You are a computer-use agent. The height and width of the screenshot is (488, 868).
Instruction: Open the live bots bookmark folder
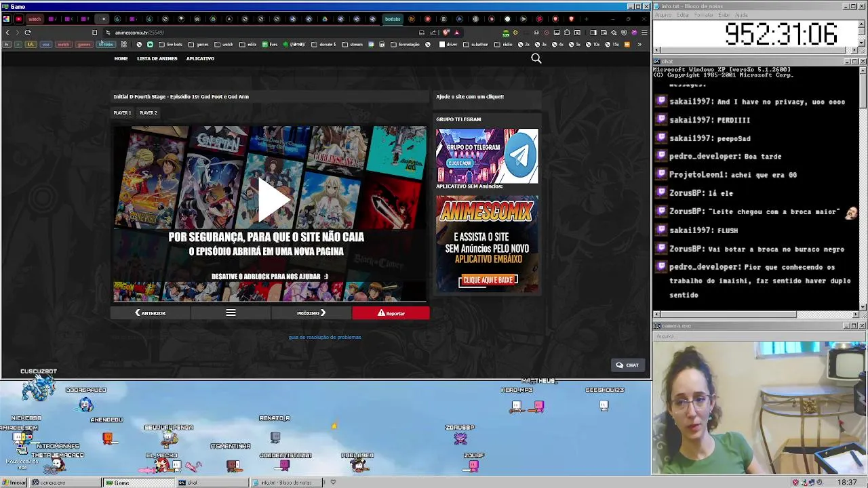170,45
